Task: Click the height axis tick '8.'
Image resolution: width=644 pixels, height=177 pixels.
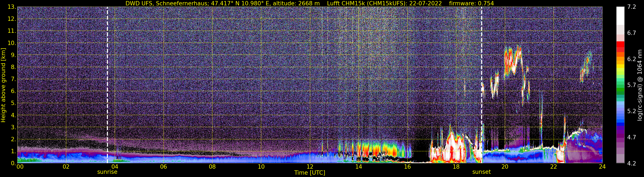Action: coord(13,67)
